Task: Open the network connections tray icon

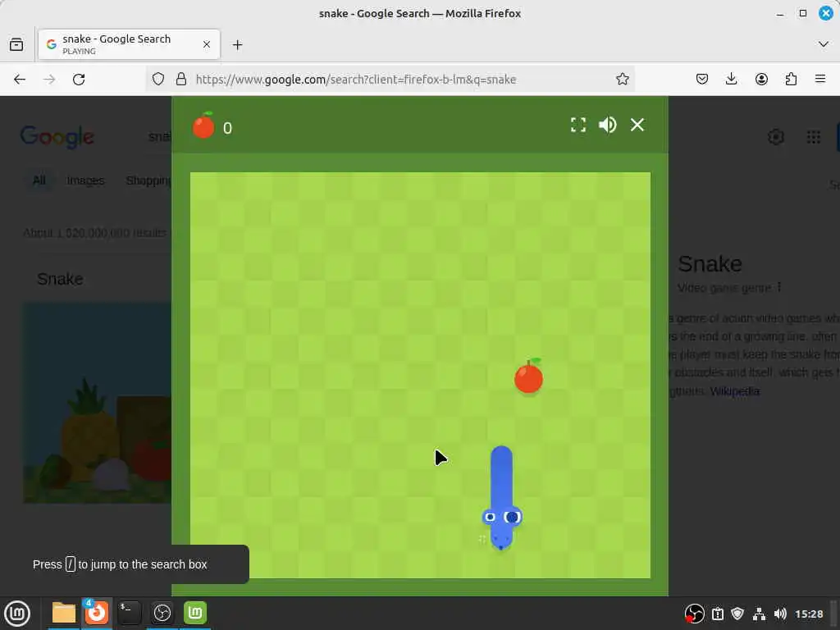Action: click(x=759, y=614)
